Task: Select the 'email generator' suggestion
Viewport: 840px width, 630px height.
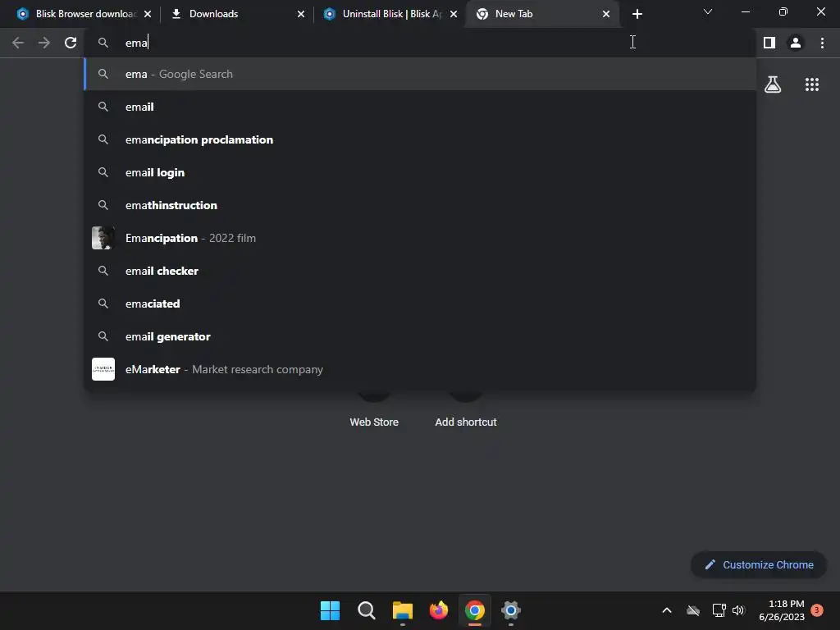Action: point(420,336)
